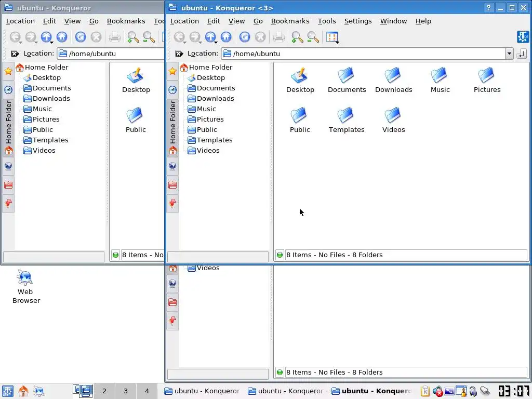Click location field in left Konqueror window
The width and height of the screenshot is (532, 399).
tap(111, 54)
